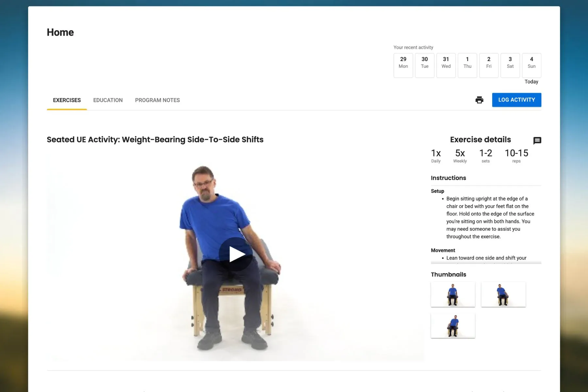This screenshot has height=392, width=588.
Task: Select Monday 29 in recent activity
Action: 403,65
